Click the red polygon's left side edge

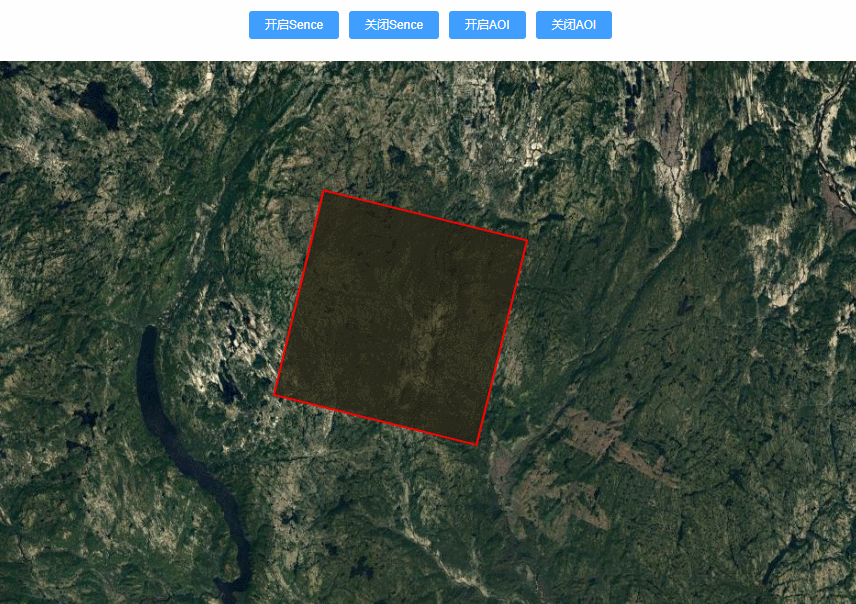click(299, 293)
